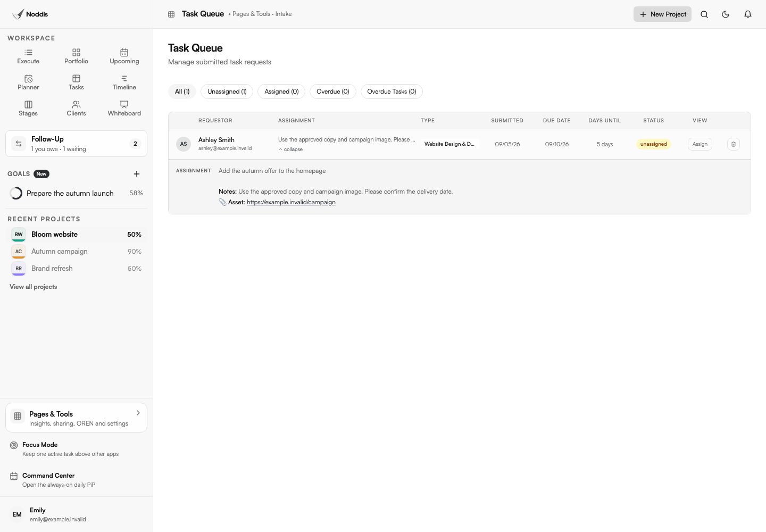Open the Bloom website project

(76, 235)
